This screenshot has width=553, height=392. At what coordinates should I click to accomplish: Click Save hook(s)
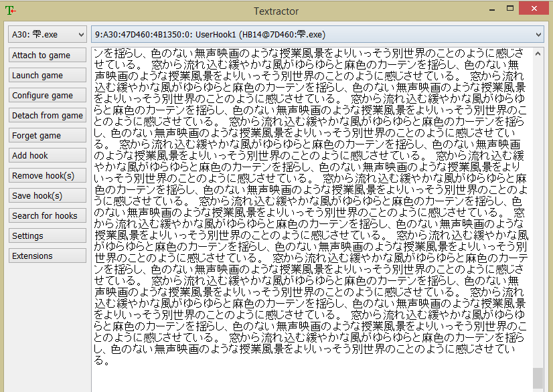(48, 195)
